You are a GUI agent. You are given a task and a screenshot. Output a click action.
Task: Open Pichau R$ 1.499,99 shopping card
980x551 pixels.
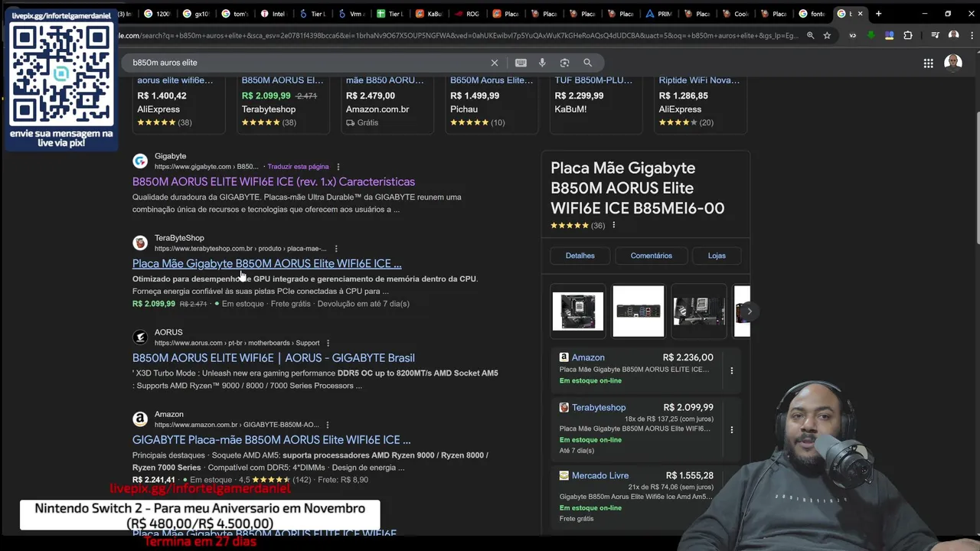(x=492, y=104)
